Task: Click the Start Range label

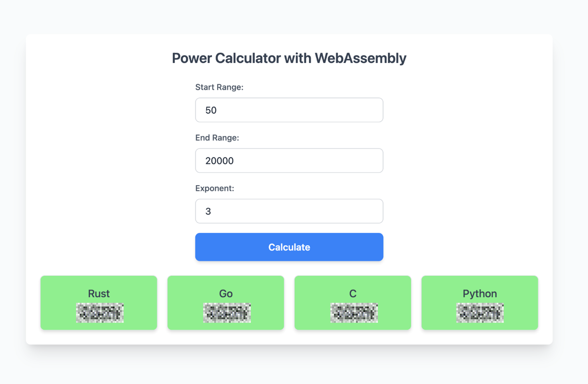Action: click(220, 87)
